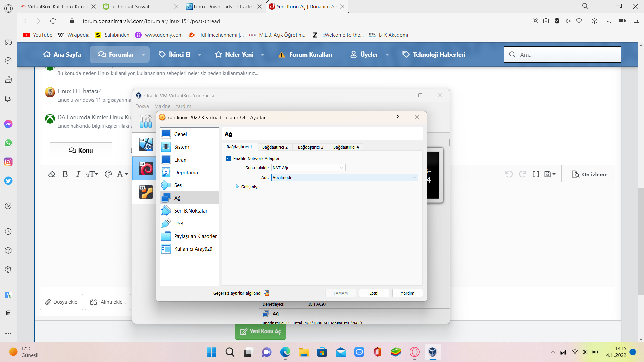Screen dimensions: 644x362
Task: Expand the Gelişmiş advanced section
Action: point(237,187)
